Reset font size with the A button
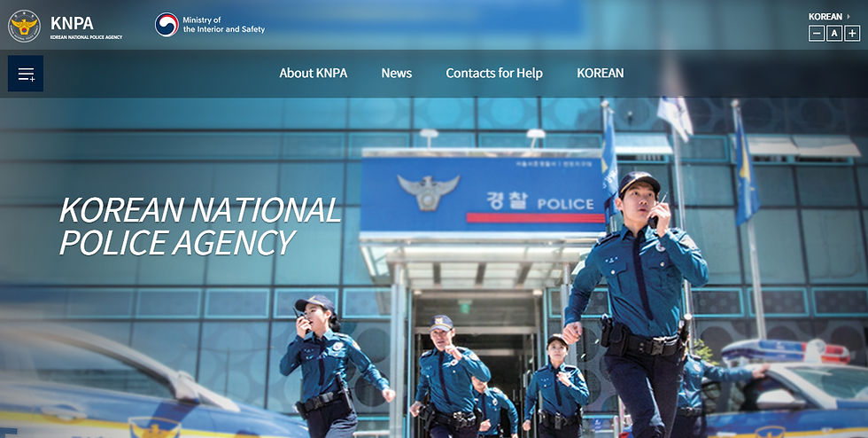Screen dimensions: 868x438 [x=834, y=34]
